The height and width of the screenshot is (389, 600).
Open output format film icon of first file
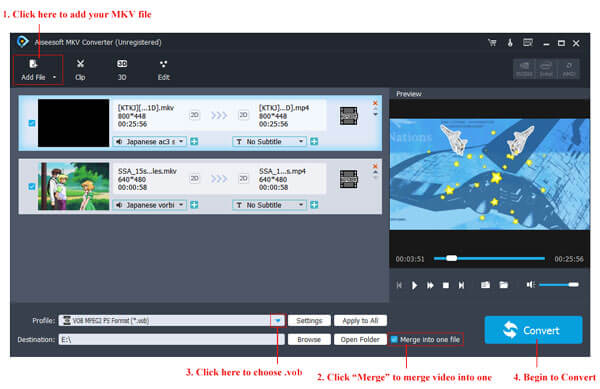pyautogui.click(x=349, y=116)
